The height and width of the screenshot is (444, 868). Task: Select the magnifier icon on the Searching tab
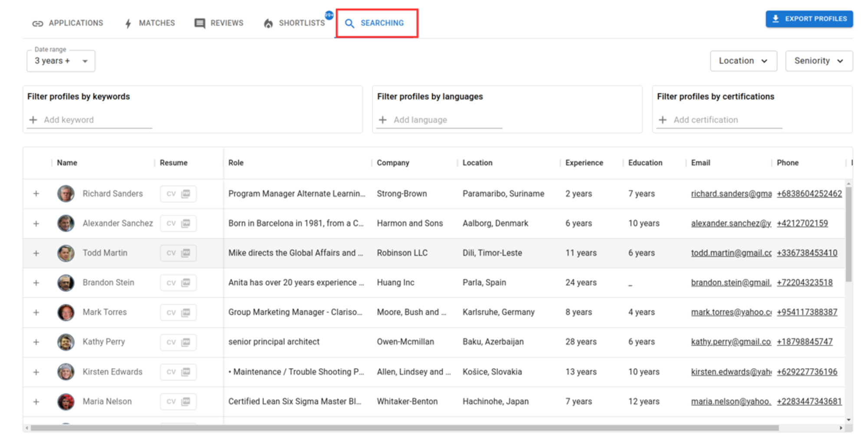(x=350, y=23)
